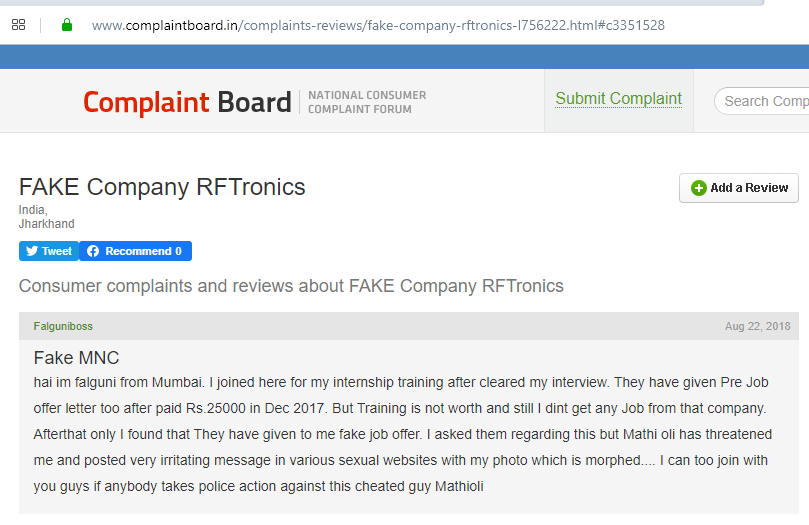Viewport: 809px width, 525px height.
Task: Click the Aug 22, 2018 date stamp
Action: click(x=757, y=326)
